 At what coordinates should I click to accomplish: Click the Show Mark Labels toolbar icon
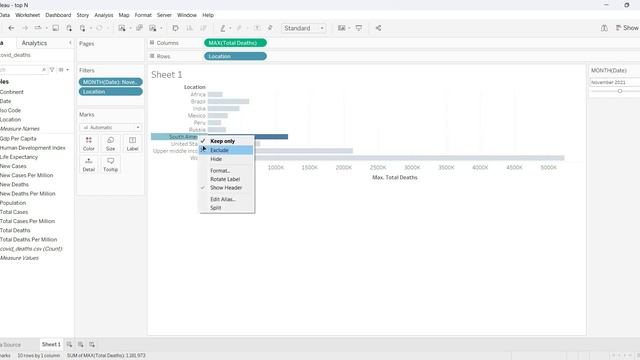click(257, 28)
